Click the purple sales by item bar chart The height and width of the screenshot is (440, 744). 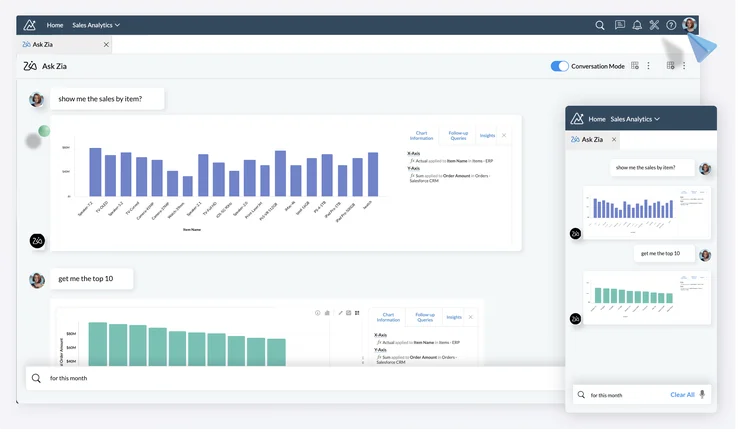(233, 174)
